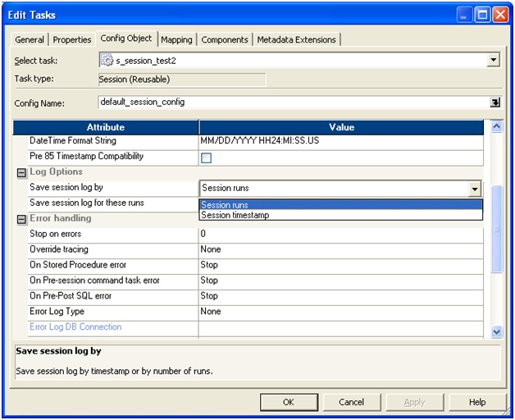This screenshot has height=420, width=515.
Task: Maximize the Edit Tasks window
Action: (482, 15)
